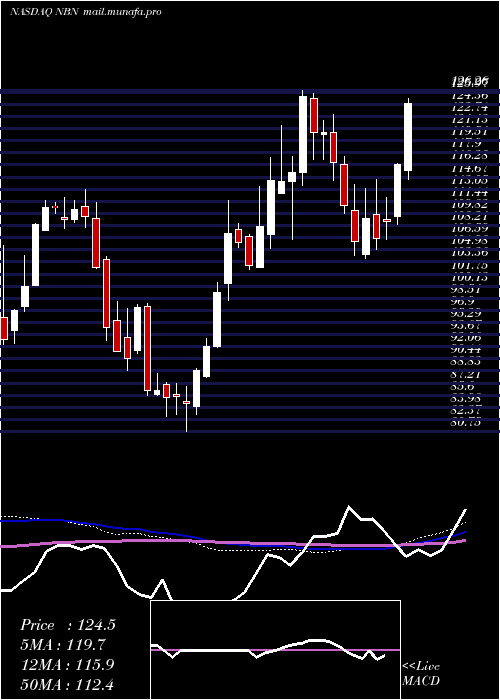Click the 116.28 price axis label

click(x=470, y=156)
